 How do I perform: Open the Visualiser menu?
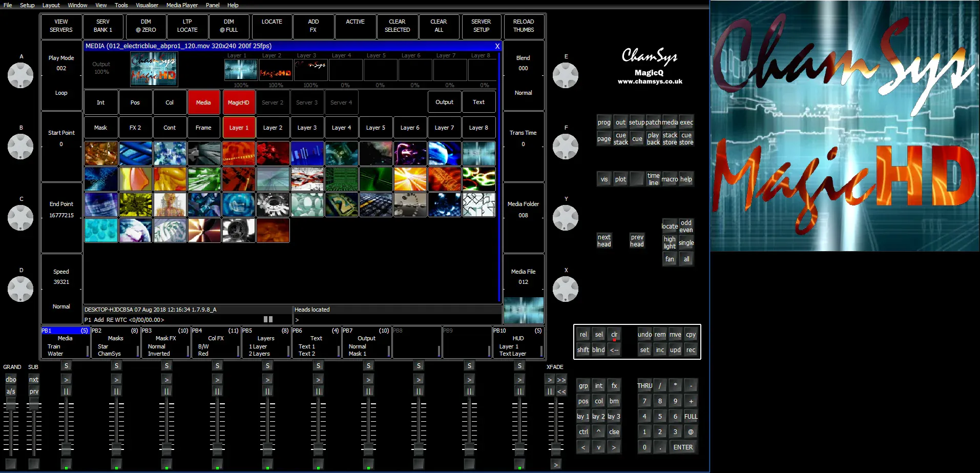[147, 5]
